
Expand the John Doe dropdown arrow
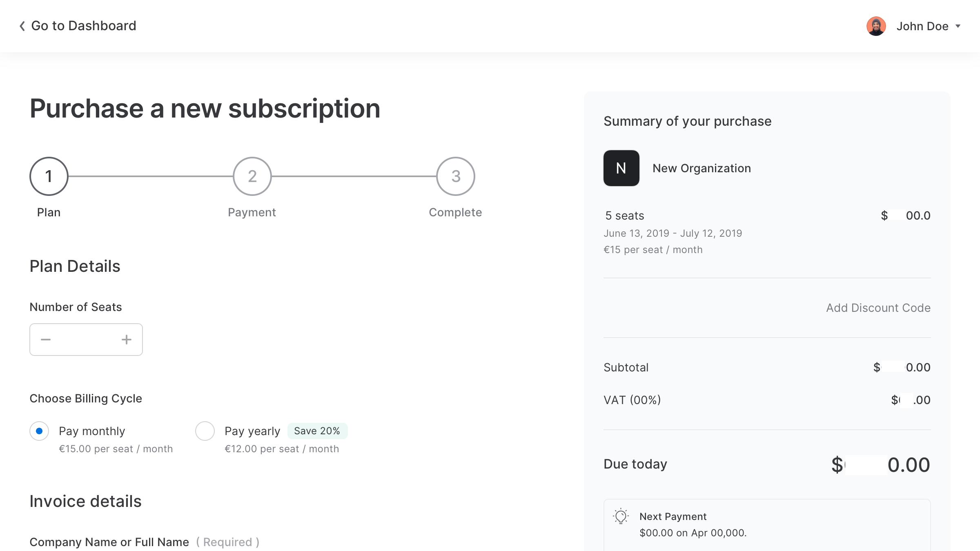pos(958,26)
